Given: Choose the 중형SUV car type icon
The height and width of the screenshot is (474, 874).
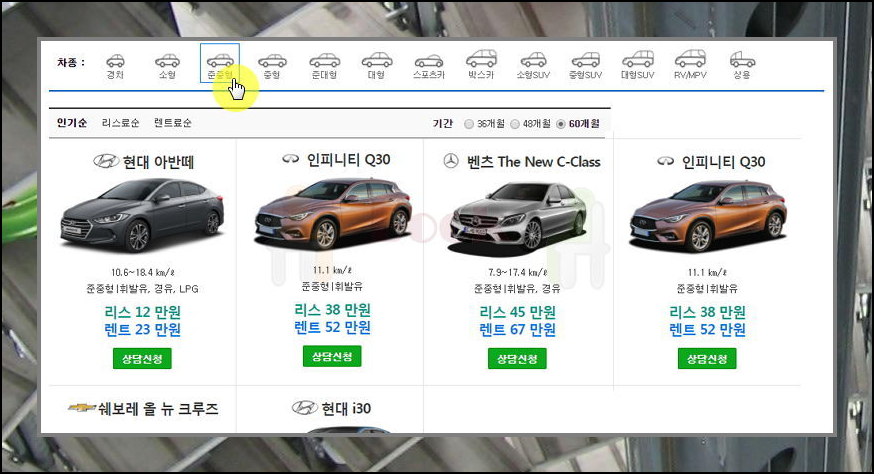Looking at the screenshot, I should tap(585, 60).
